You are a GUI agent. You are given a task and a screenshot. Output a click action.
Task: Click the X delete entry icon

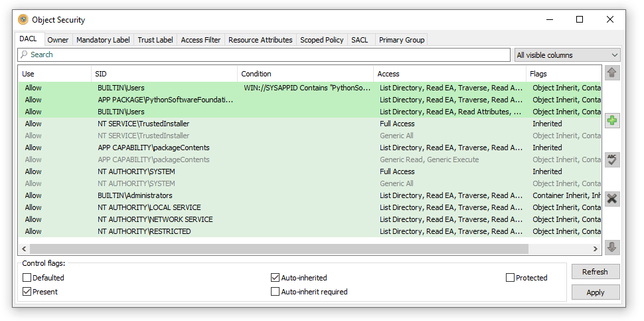pyautogui.click(x=612, y=199)
